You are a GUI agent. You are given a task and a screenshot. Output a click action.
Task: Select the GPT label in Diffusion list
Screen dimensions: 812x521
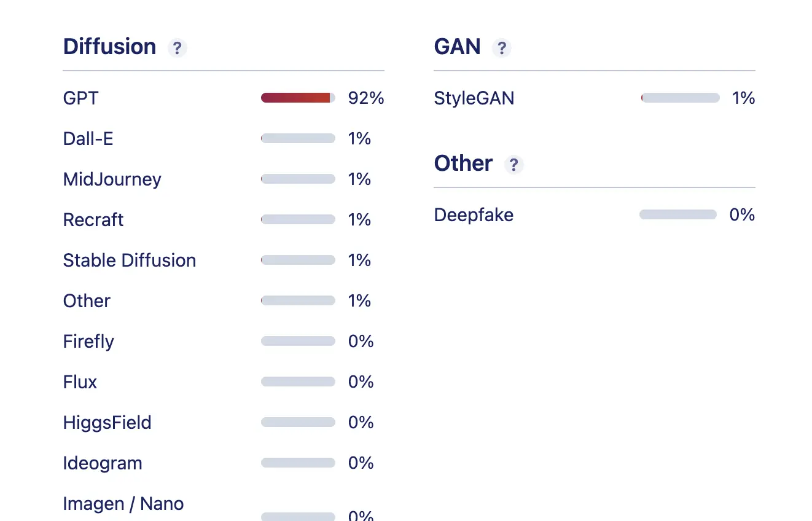pos(80,98)
